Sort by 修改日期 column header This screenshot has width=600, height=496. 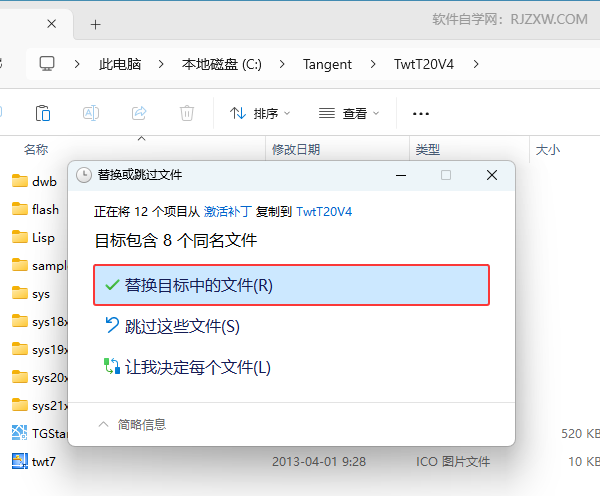296,149
